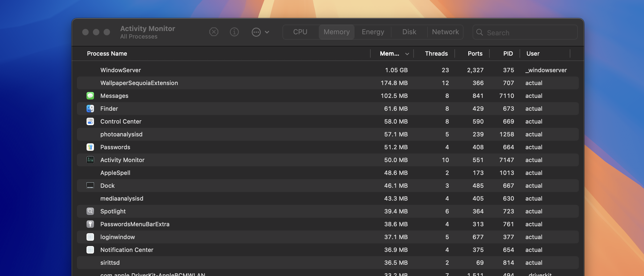Click the All Processes subtitle
The width and height of the screenshot is (644, 276).
point(139,37)
